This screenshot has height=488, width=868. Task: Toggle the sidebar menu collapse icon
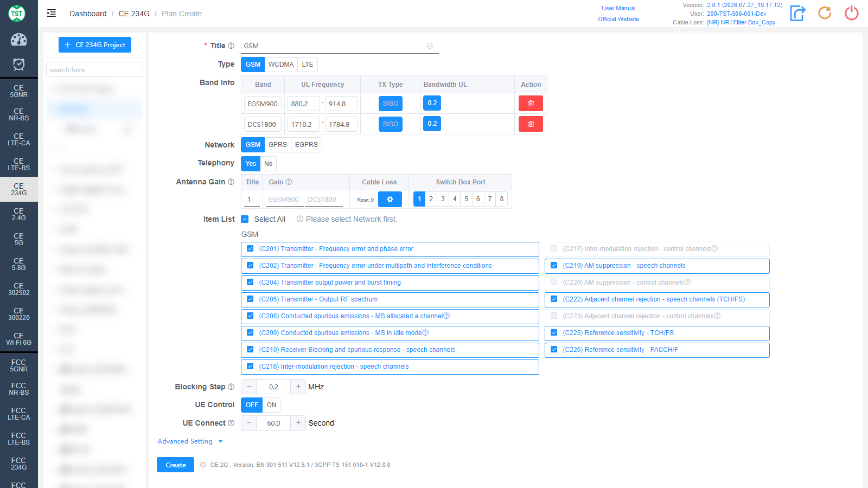click(52, 14)
